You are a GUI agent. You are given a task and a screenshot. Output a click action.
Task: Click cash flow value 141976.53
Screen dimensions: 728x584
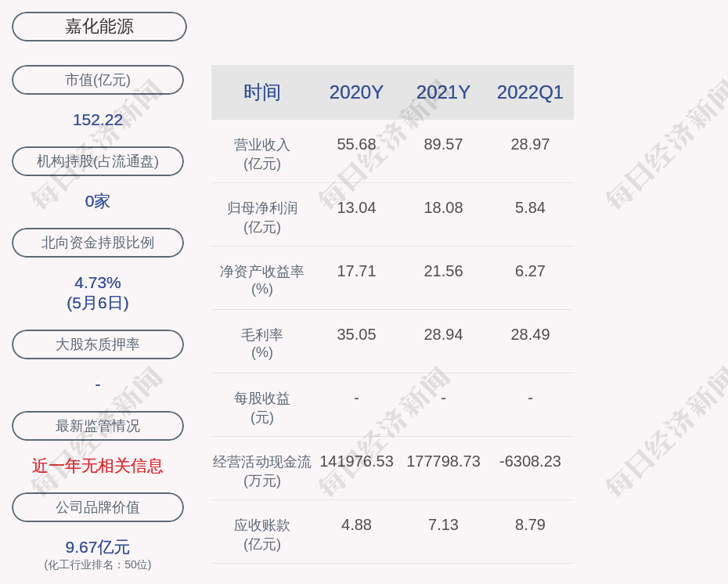357,461
